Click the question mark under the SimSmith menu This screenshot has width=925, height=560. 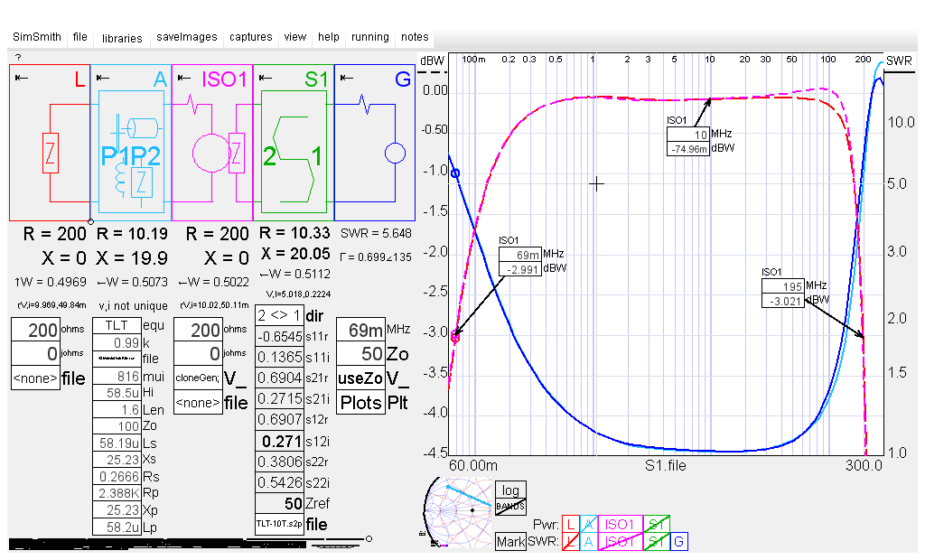[x=18, y=57]
